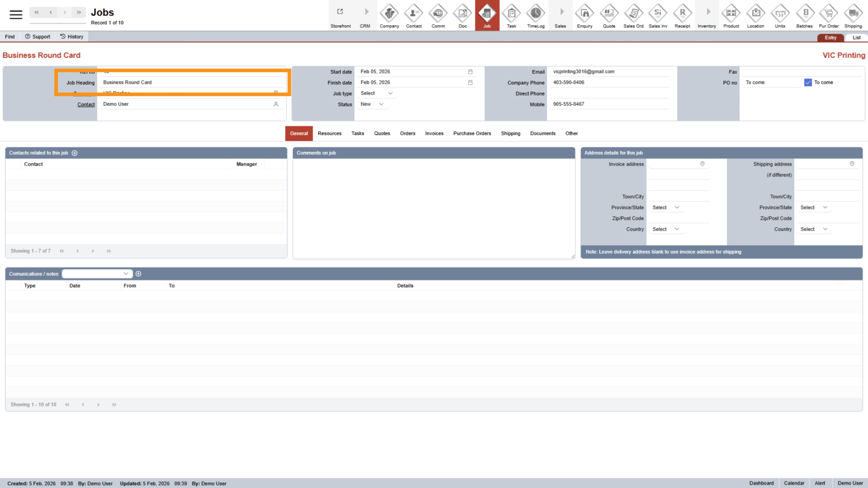
Task: Click the Storefront icon
Action: coord(340,15)
